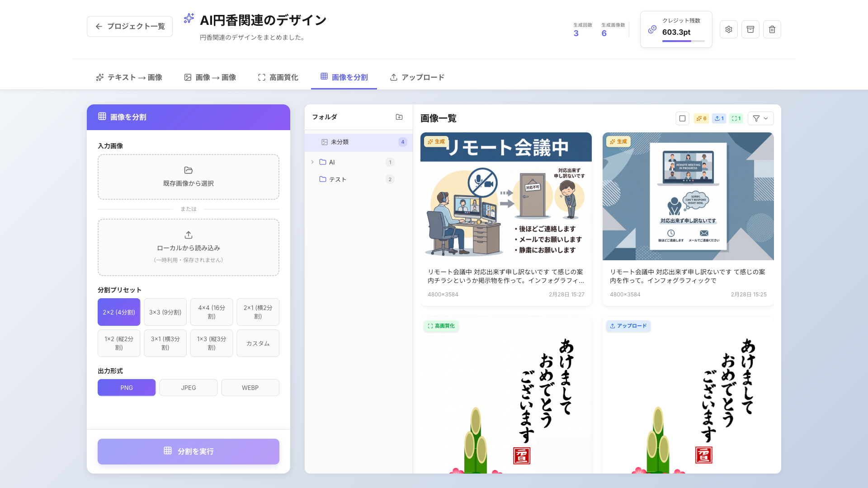Screen dimensions: 868x488
Task: Select the 3×1 (横3分割) preset
Action: pyautogui.click(x=165, y=343)
